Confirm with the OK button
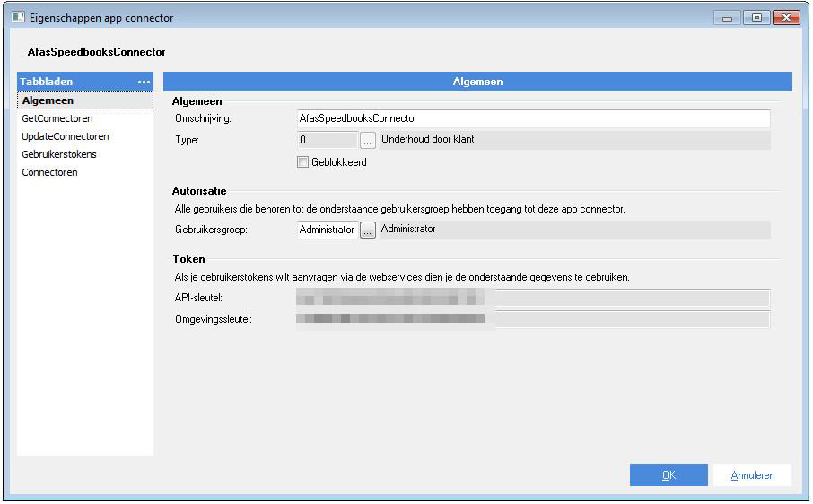Viewport: 813px width, 504px height. [669, 475]
